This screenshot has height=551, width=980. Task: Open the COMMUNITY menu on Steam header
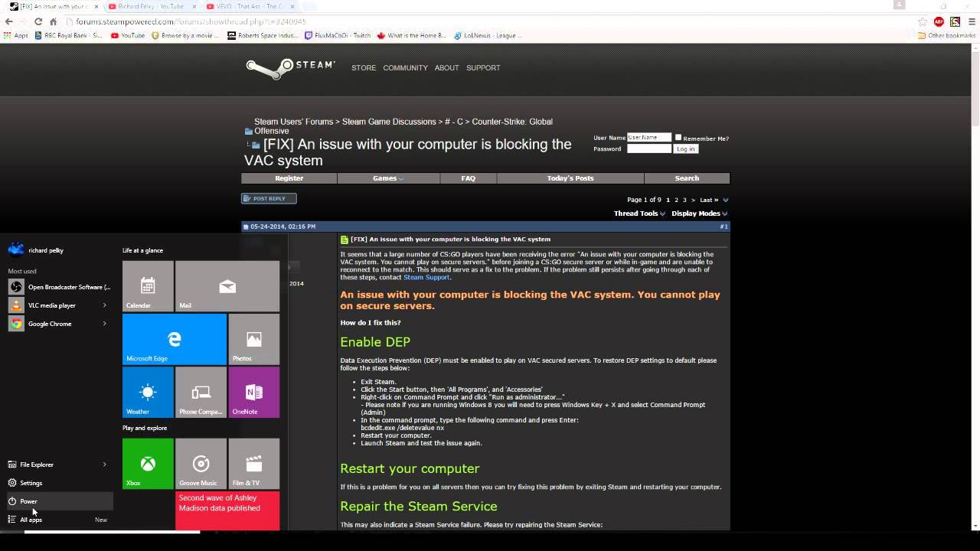tap(405, 68)
